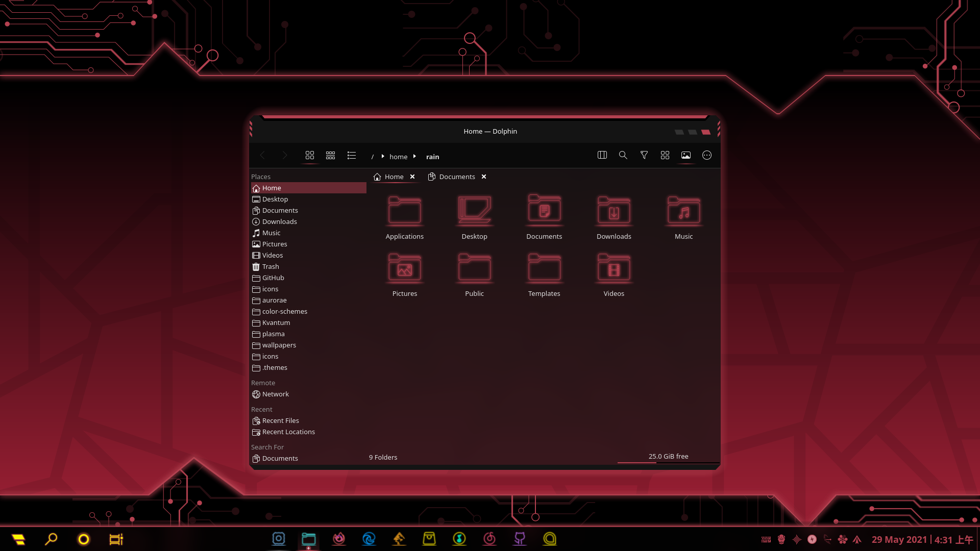Switch to Icons view mode
The height and width of the screenshot is (551, 980).
[x=309, y=156]
